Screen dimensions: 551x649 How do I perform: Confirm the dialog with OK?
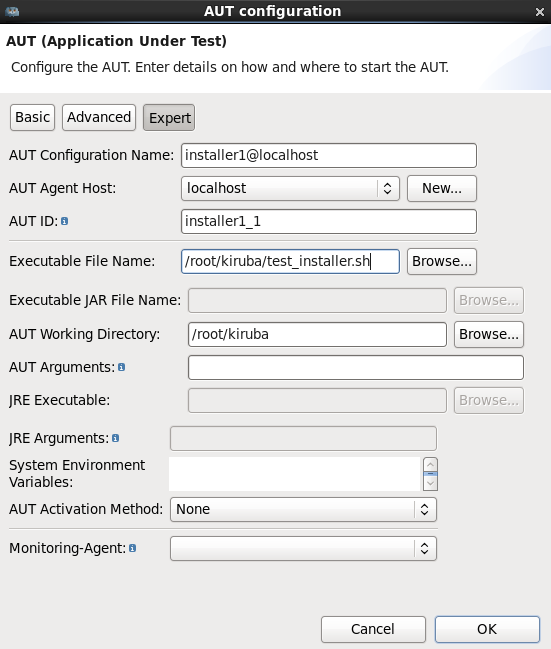487,629
